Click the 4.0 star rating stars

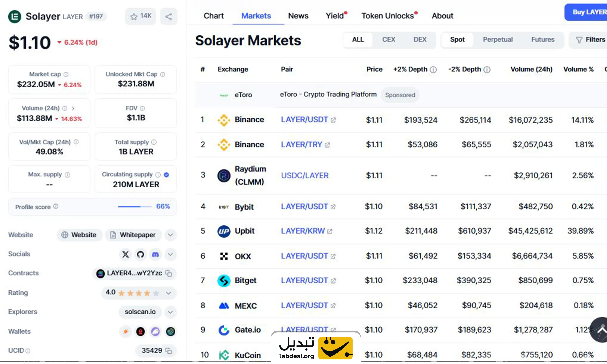point(139,293)
